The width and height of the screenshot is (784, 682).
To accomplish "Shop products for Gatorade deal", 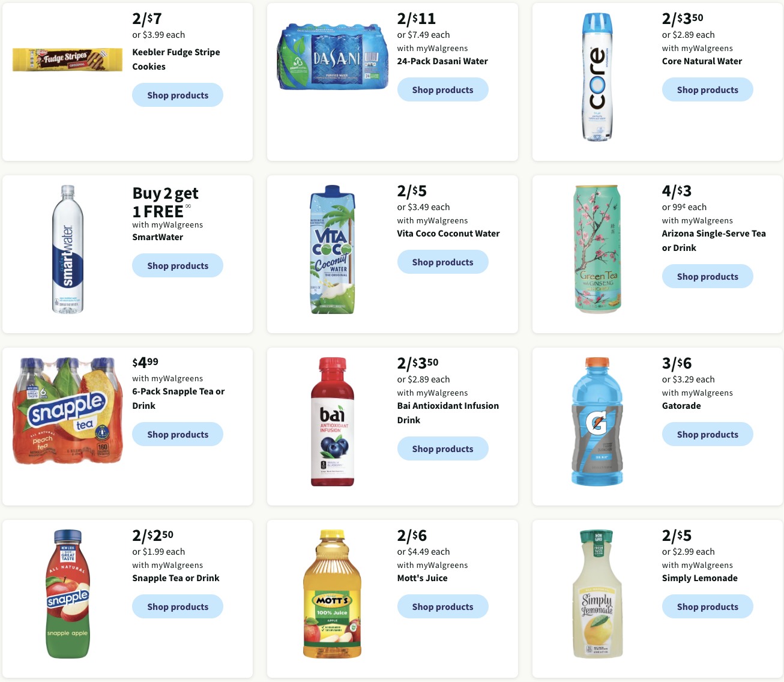I will point(708,434).
